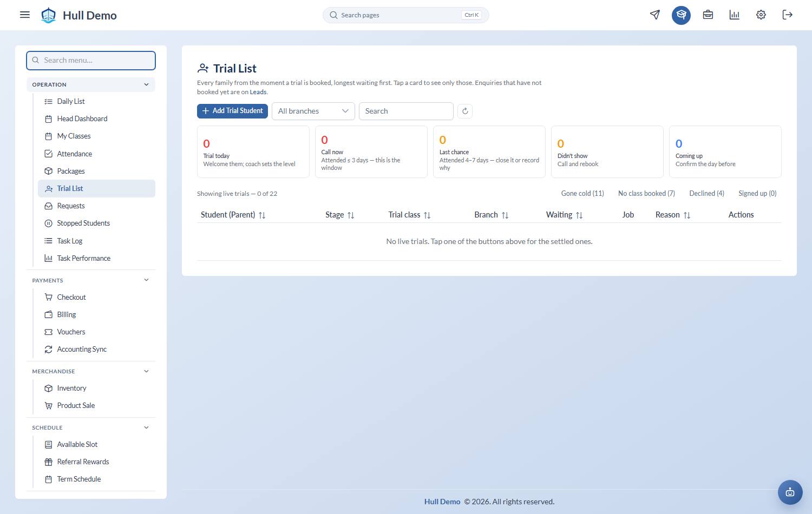Follow the Leads link

(258, 92)
